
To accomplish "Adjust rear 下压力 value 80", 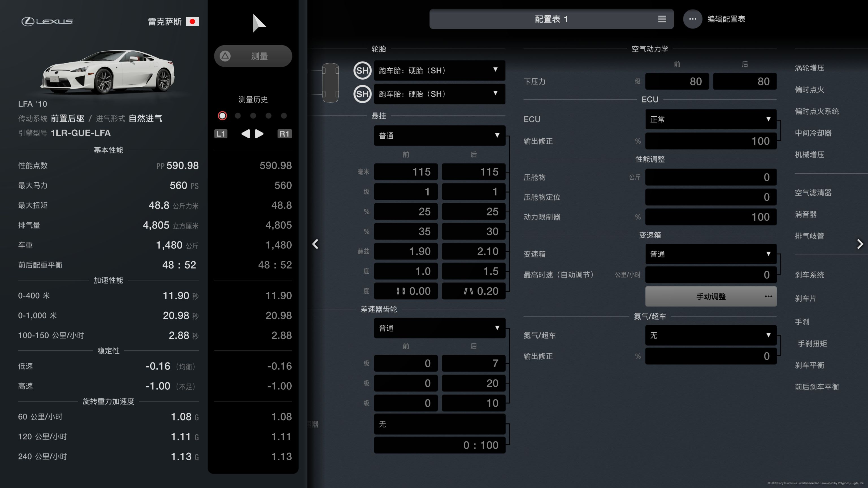I will click(x=745, y=81).
